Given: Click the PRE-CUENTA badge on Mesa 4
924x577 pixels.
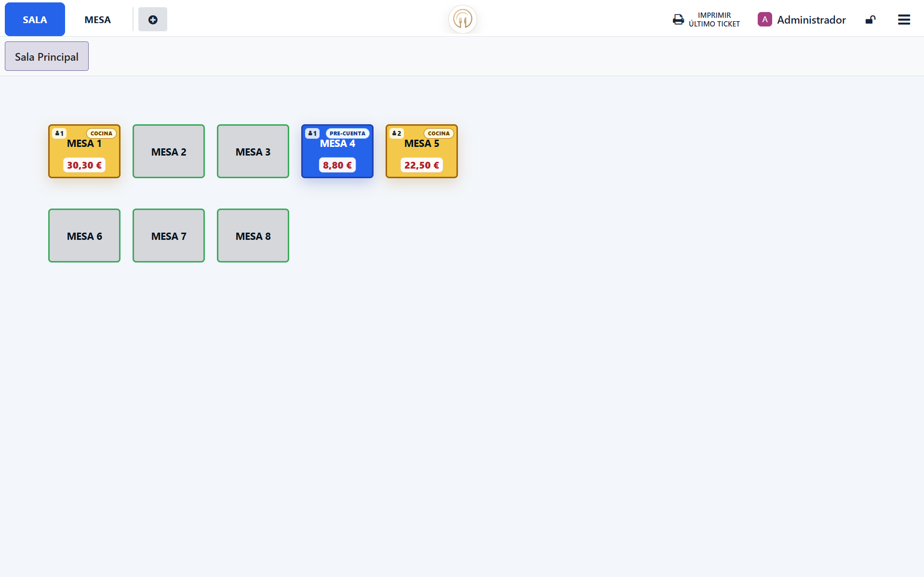Looking at the screenshot, I should pyautogui.click(x=348, y=133).
